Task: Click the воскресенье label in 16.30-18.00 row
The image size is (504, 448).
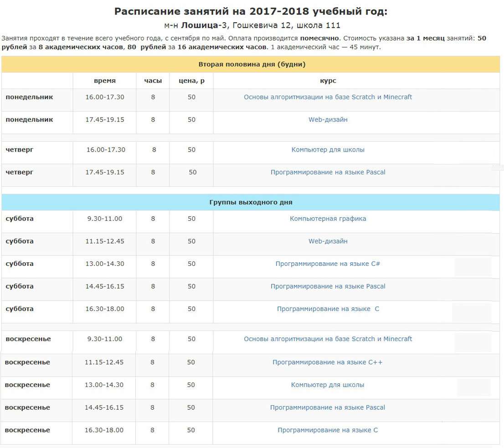Action: point(27,430)
